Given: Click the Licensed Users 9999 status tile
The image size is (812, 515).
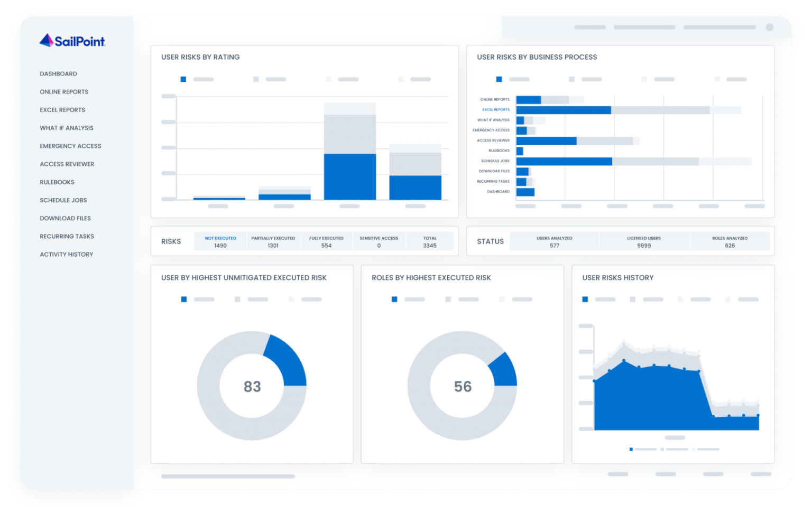Looking at the screenshot, I should [x=644, y=241].
